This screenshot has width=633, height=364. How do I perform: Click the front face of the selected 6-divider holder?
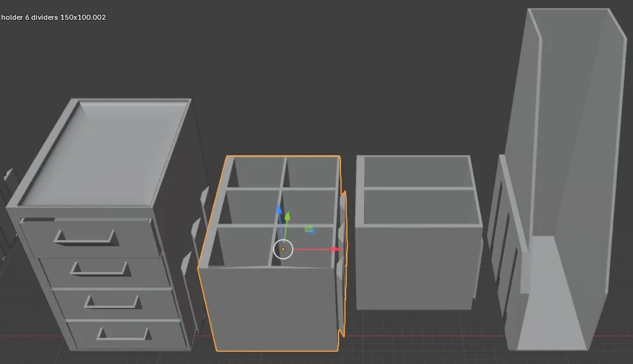coord(268,308)
